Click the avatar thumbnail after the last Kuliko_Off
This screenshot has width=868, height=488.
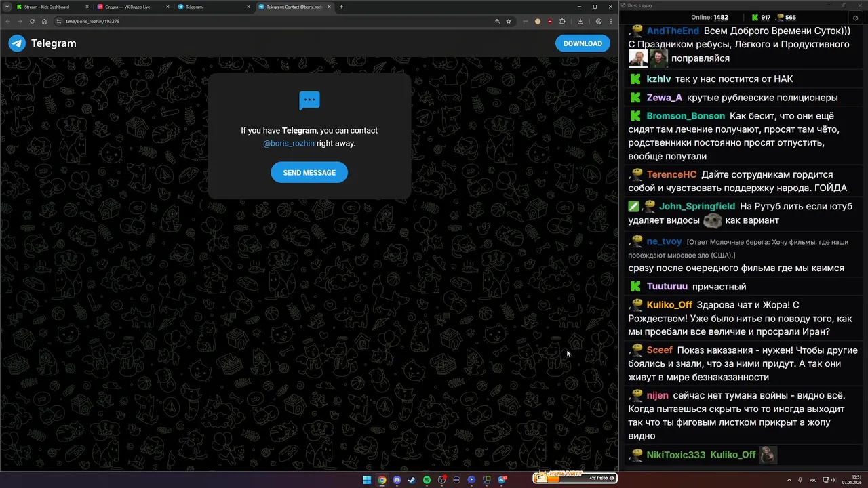click(768, 455)
